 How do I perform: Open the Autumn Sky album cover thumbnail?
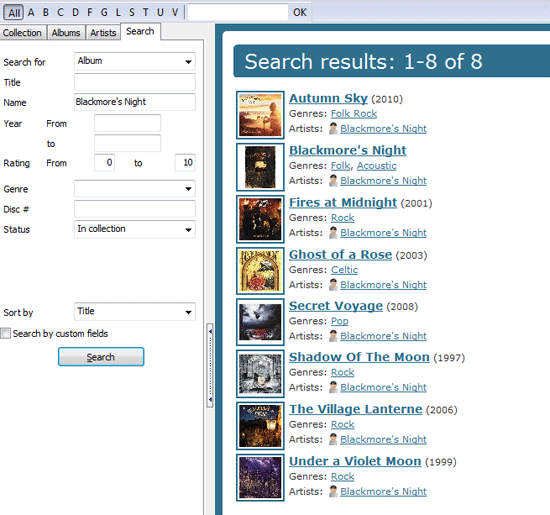tap(260, 115)
